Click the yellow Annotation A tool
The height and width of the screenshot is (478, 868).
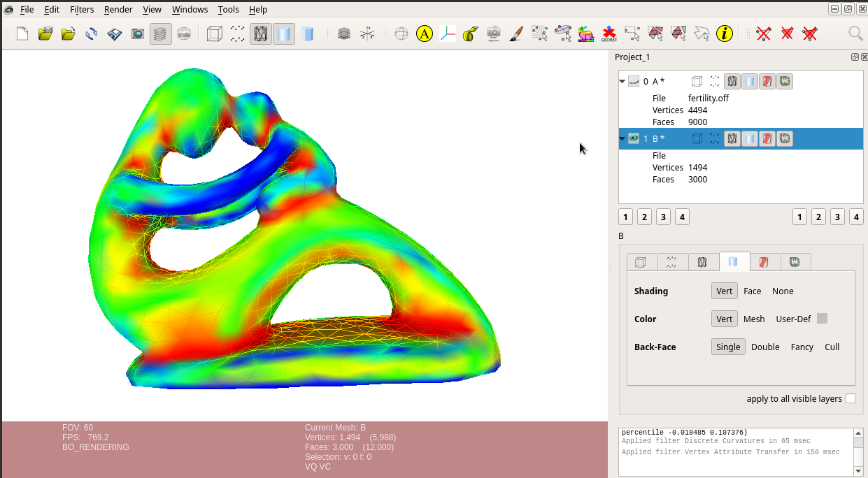coord(425,34)
